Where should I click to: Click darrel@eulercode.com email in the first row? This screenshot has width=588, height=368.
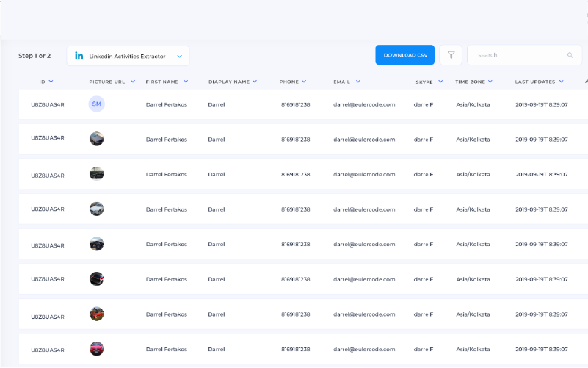point(364,104)
